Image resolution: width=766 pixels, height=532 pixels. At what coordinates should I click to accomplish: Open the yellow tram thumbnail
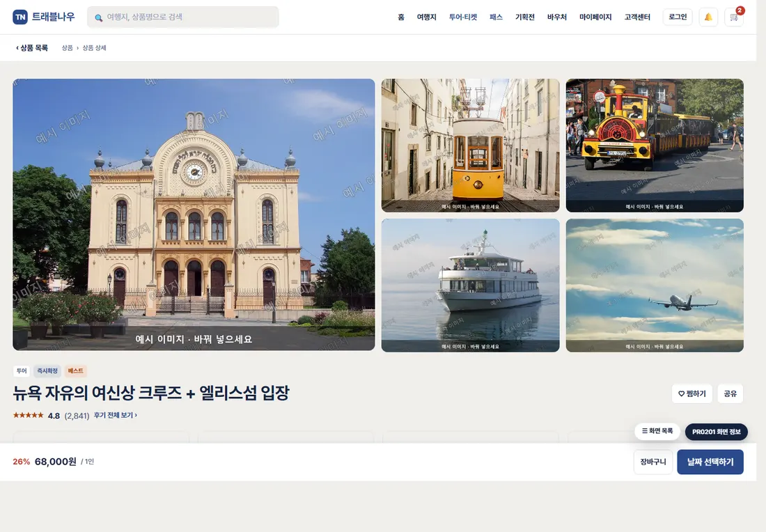[470, 146]
